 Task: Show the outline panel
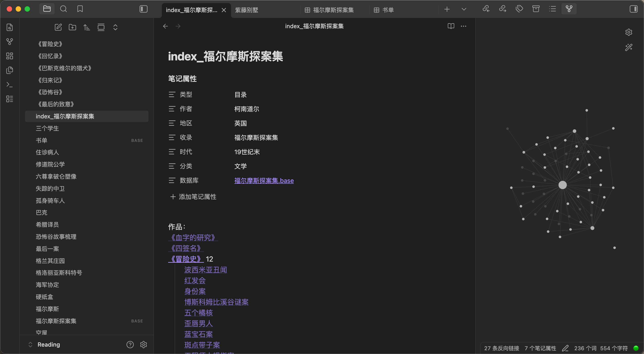(553, 9)
